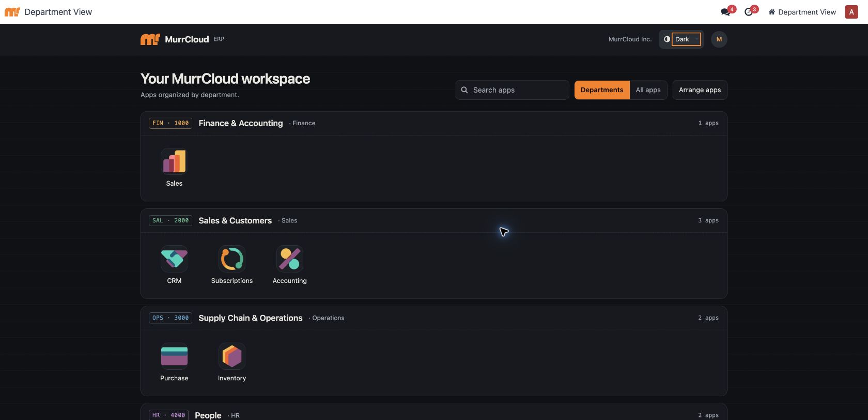This screenshot has width=868, height=420.
Task: Select the Sales & Customers heading
Action: pyautogui.click(x=235, y=220)
